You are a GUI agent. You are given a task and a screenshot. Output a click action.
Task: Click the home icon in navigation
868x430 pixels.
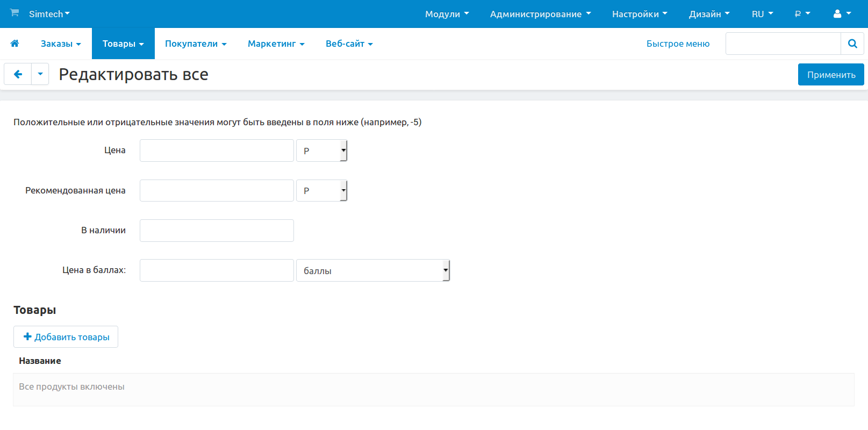(x=15, y=44)
